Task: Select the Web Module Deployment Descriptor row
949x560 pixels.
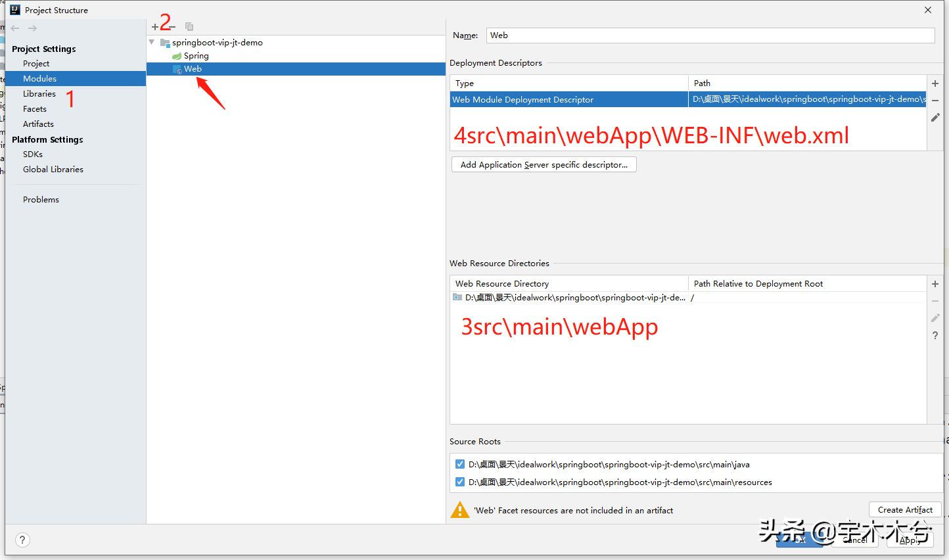Action: click(688, 99)
